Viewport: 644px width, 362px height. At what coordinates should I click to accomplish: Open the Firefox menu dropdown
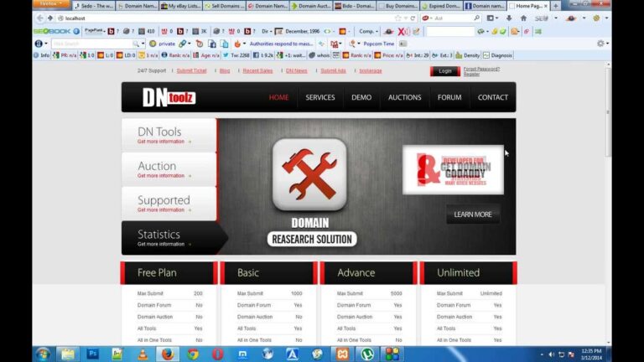tap(49, 4)
